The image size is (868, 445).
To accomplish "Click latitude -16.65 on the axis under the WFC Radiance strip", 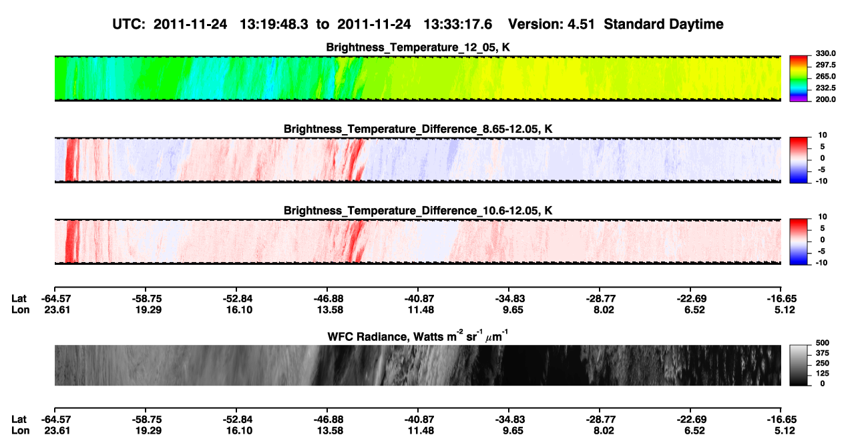I will pyautogui.click(x=782, y=420).
